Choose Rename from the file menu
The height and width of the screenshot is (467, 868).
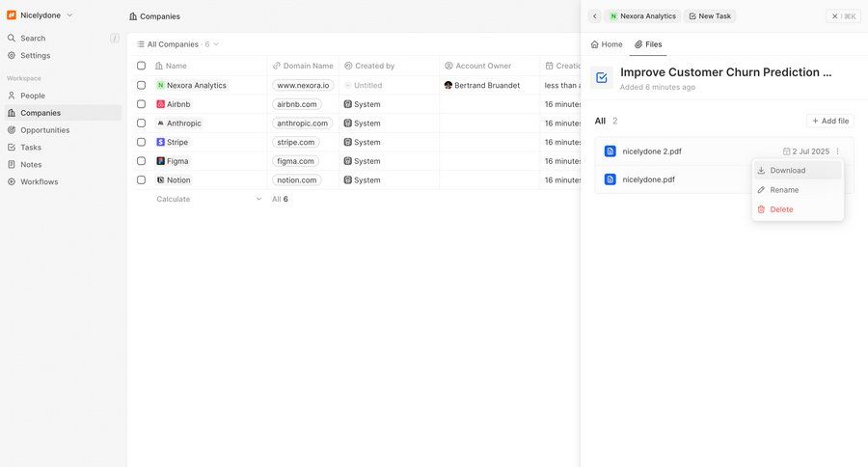[x=798, y=190]
